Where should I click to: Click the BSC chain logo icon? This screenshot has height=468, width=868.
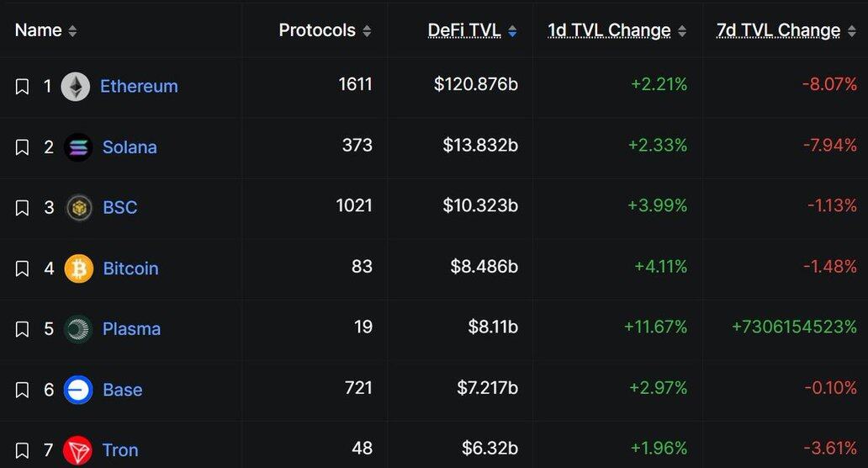point(78,208)
